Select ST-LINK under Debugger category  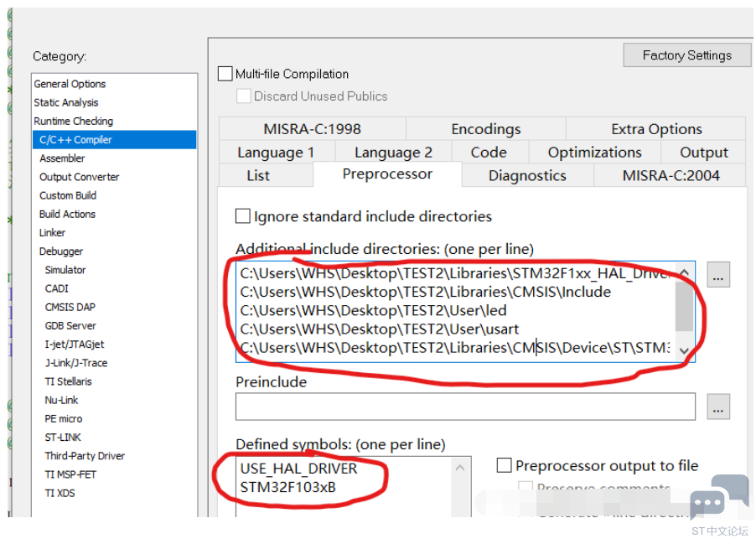pos(65,438)
